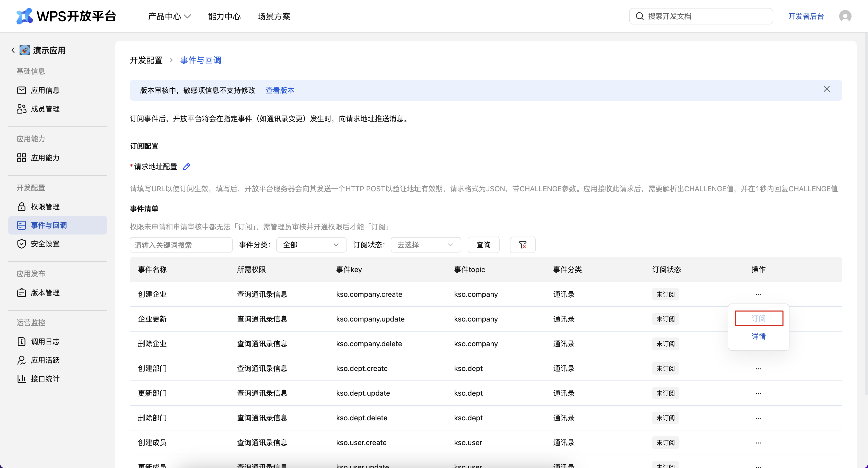Open the 应用能力 sidebar item
The height and width of the screenshot is (468, 868).
click(x=45, y=158)
